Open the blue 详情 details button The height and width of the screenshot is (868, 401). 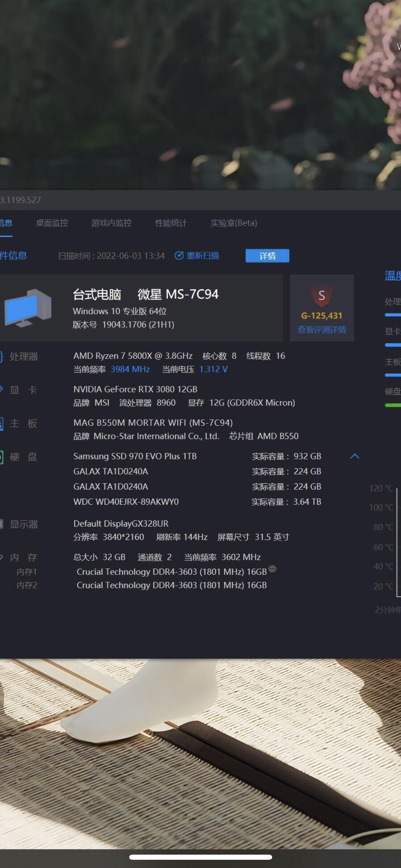coord(267,256)
